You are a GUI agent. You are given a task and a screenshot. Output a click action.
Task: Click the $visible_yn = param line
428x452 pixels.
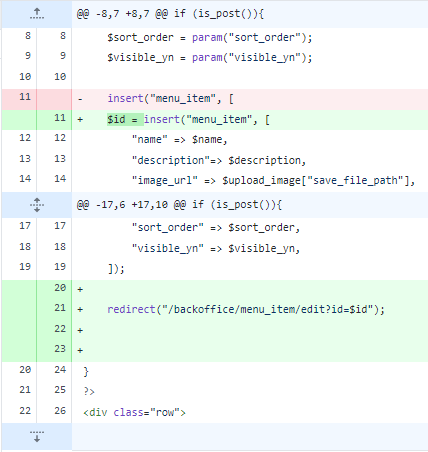[x=250, y=58]
